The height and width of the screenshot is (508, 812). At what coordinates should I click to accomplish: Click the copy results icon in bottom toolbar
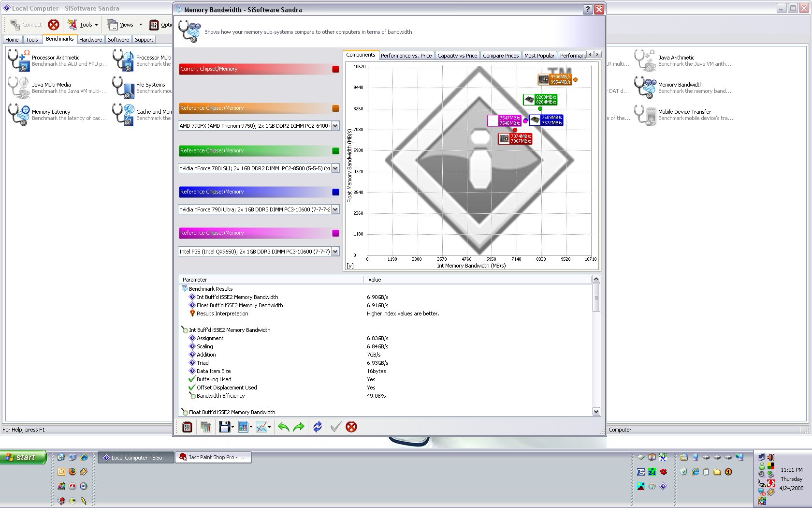click(206, 427)
